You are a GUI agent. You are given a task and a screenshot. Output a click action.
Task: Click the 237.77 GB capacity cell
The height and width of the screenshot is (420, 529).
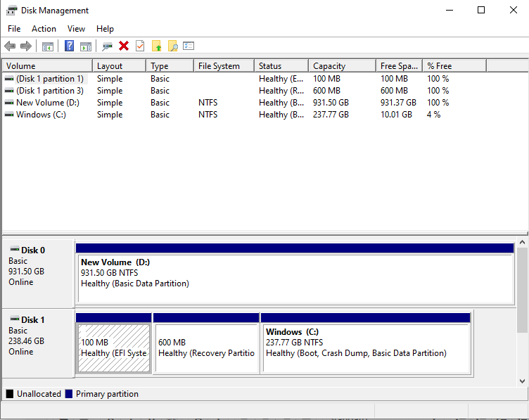click(x=331, y=115)
